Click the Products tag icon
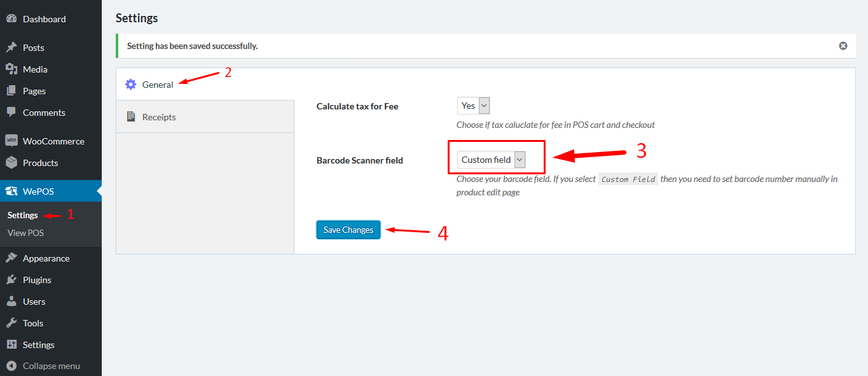 tap(11, 162)
